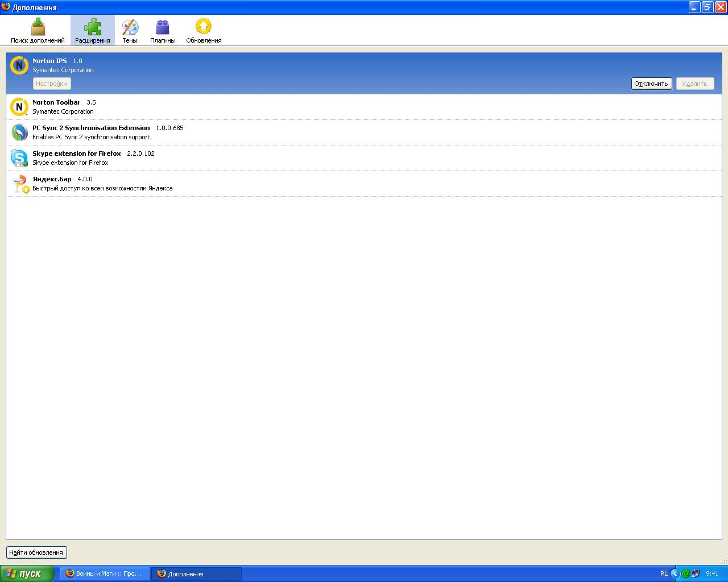728x582 pixels.
Task: Select the Norton Toolbar 3.5 row
Action: coord(364,107)
